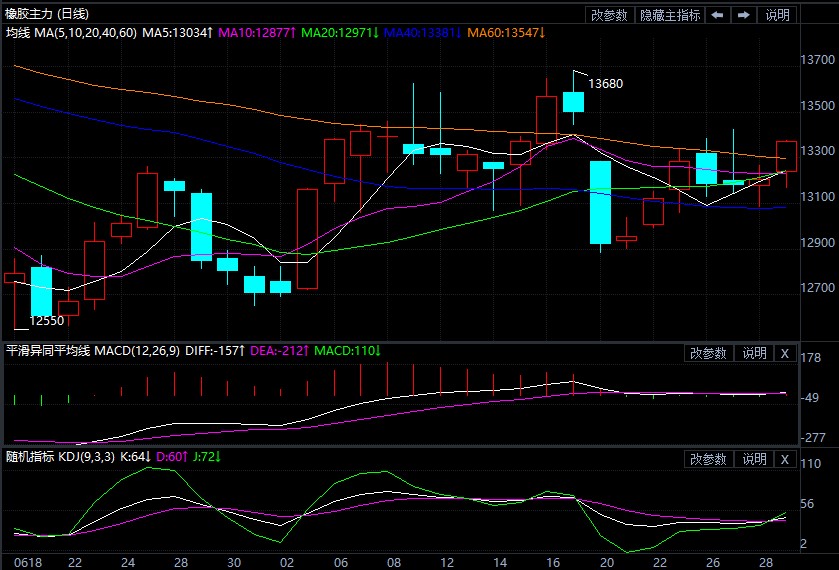This screenshot has width=839, height=570.
Task: Open 说明 in the MACD panel
Action: (754, 353)
